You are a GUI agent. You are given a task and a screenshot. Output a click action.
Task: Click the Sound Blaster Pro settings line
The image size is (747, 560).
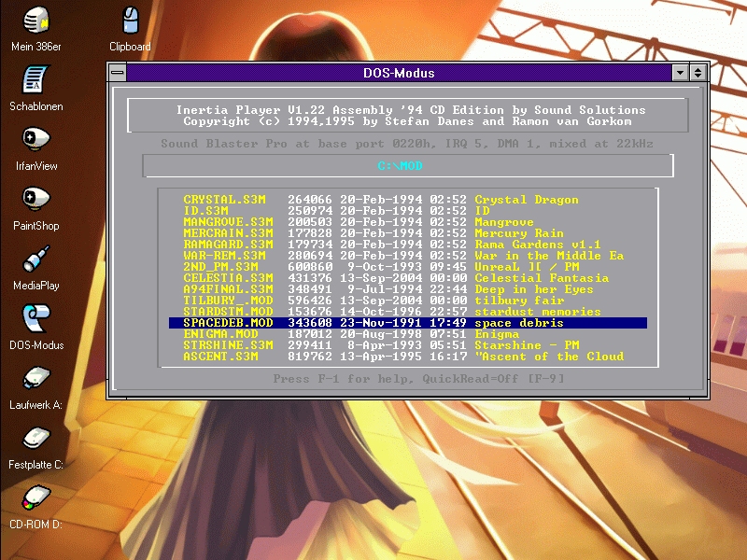[x=407, y=144]
